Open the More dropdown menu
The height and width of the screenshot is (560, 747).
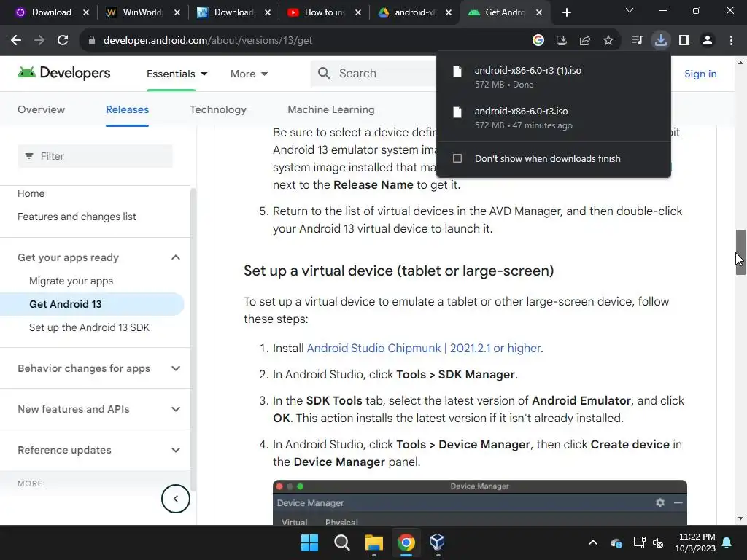click(x=249, y=74)
